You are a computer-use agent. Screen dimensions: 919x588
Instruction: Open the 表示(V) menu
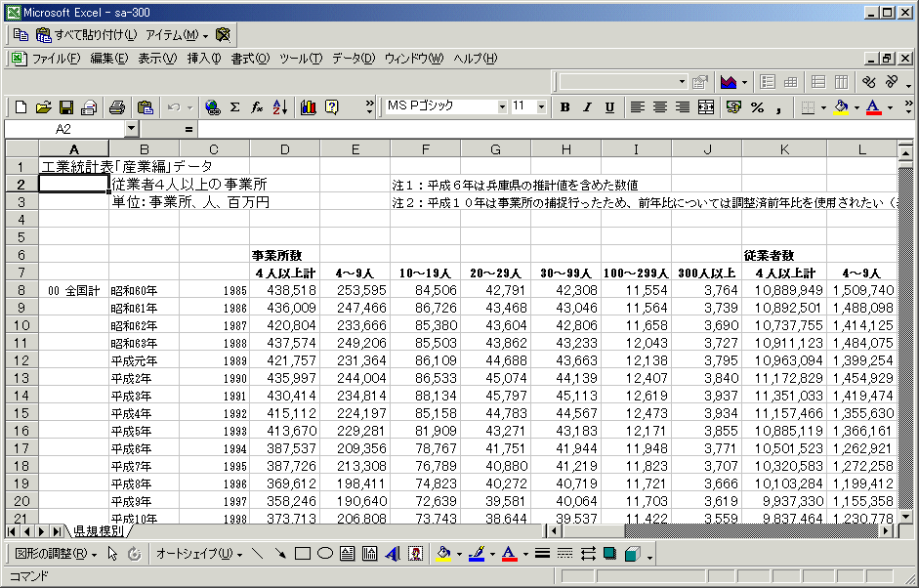[x=157, y=58]
